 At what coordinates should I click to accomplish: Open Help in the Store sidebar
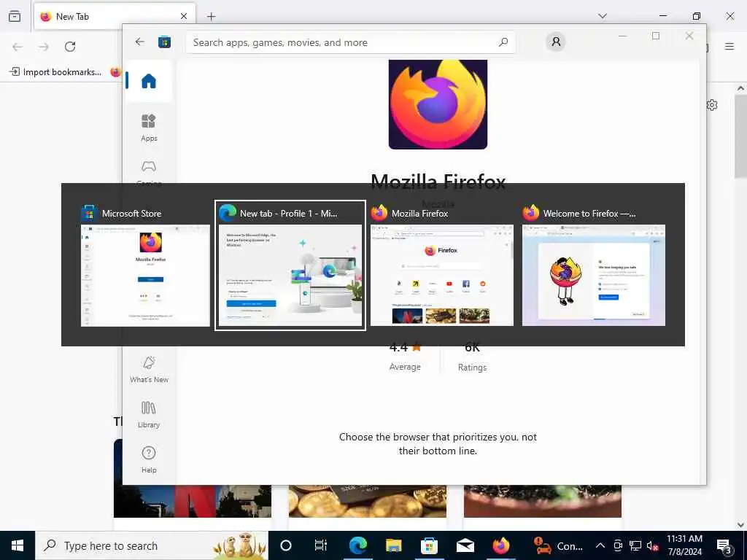[x=149, y=459]
